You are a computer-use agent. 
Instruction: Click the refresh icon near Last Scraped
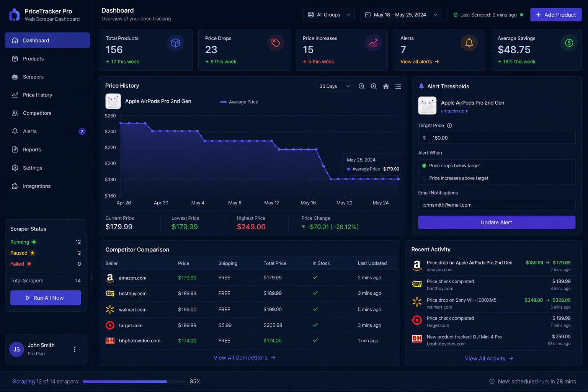coord(456,15)
